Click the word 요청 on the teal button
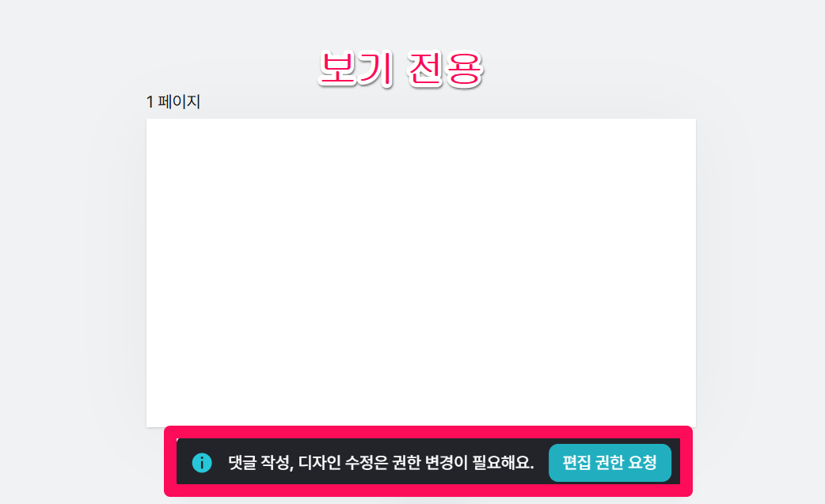Image resolution: width=825 pixels, height=504 pixels. [x=642, y=463]
